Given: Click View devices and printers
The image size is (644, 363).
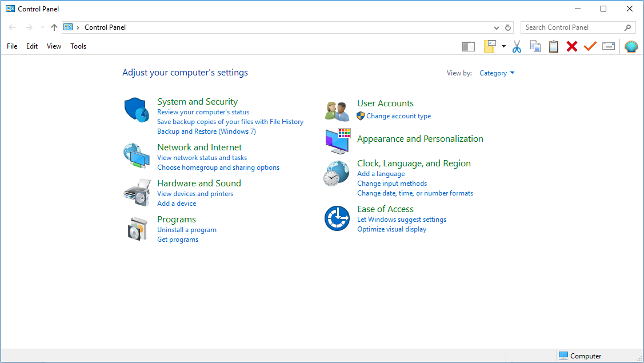Looking at the screenshot, I should pos(195,194).
